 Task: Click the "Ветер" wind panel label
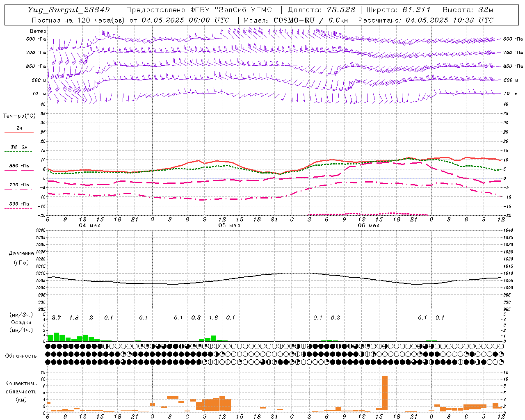38,31
